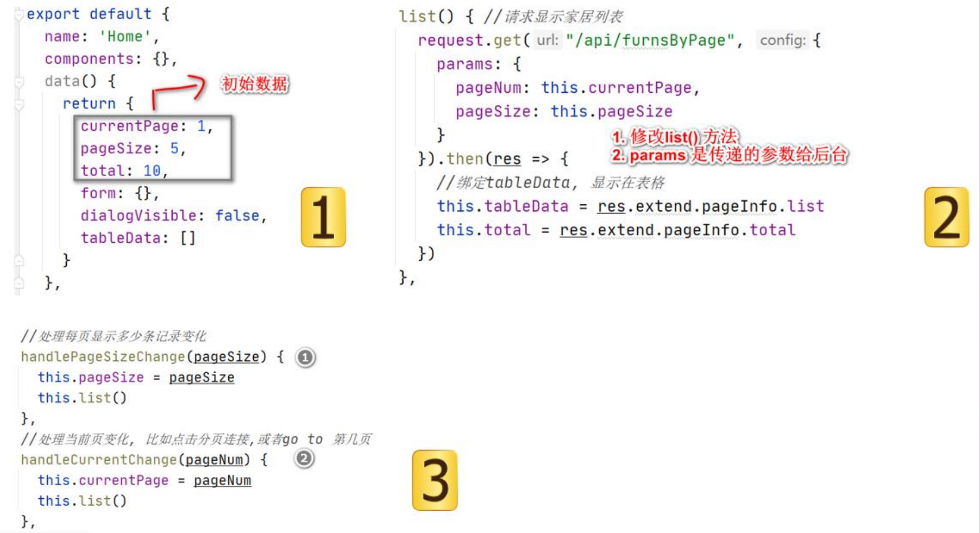Click 'this.list()' inside handleCurrentChange
This screenshot has width=980, height=533.
click(x=82, y=501)
